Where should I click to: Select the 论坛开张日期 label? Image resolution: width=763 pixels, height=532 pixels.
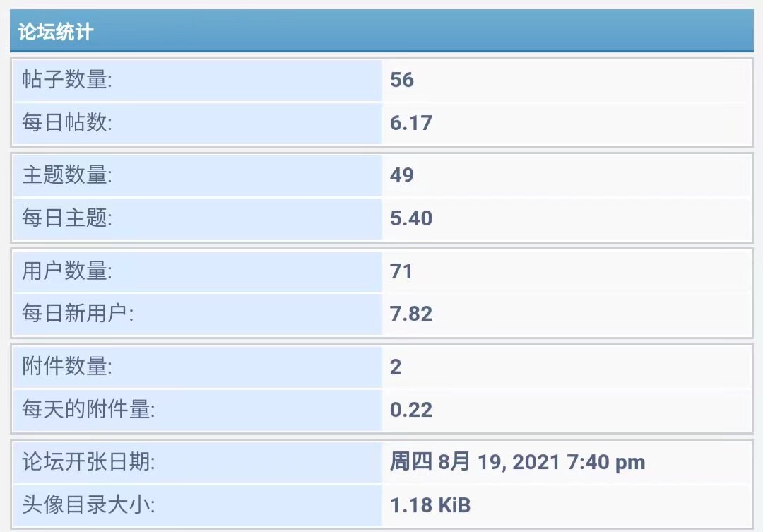[88, 463]
